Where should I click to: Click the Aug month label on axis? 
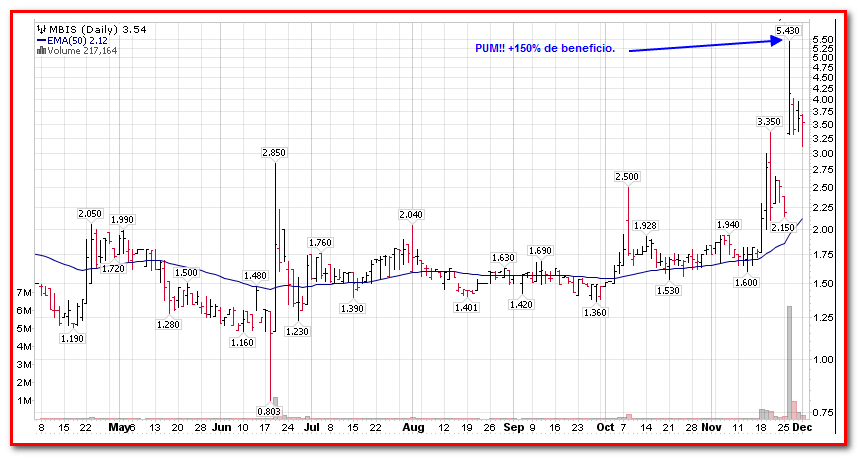[x=414, y=427]
